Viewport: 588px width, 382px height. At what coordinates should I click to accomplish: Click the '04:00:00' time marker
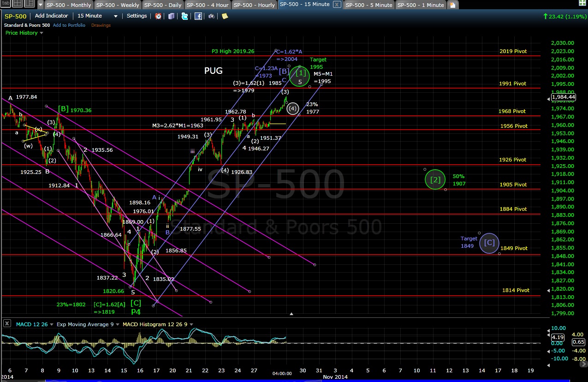click(281, 373)
